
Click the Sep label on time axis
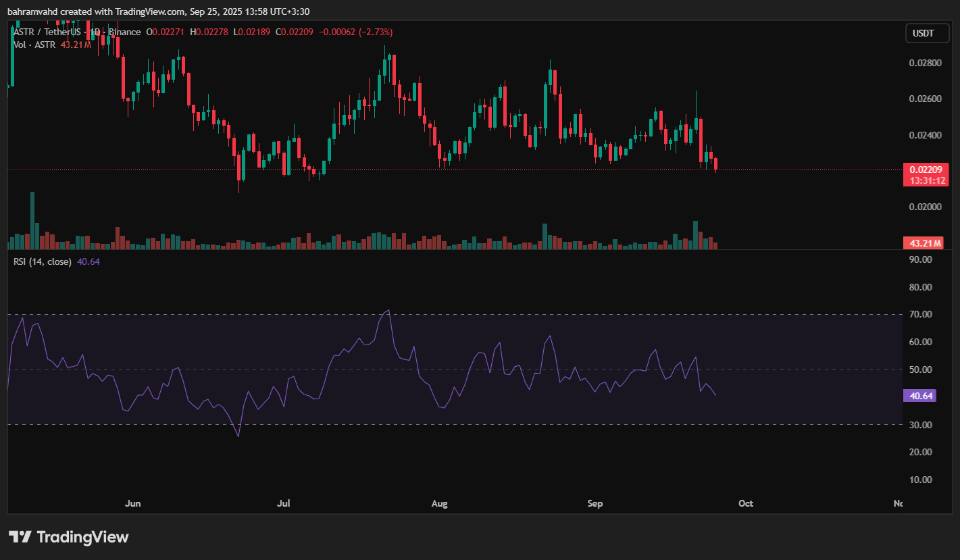[595, 504]
